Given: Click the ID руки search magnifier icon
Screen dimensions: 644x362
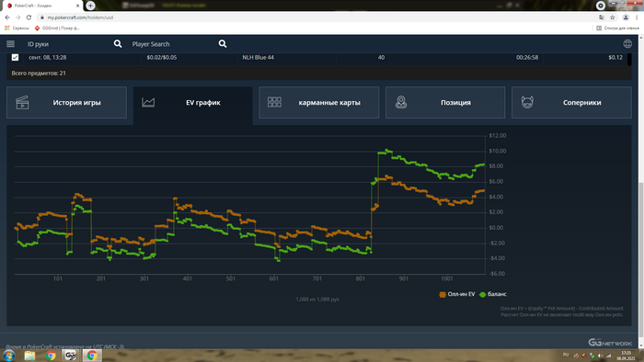Looking at the screenshot, I should click(x=118, y=44).
